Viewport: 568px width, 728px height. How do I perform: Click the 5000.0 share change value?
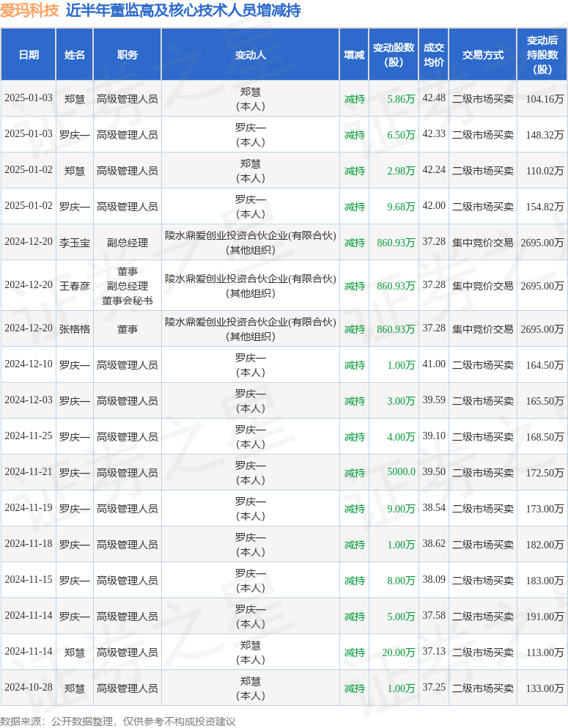(401, 472)
